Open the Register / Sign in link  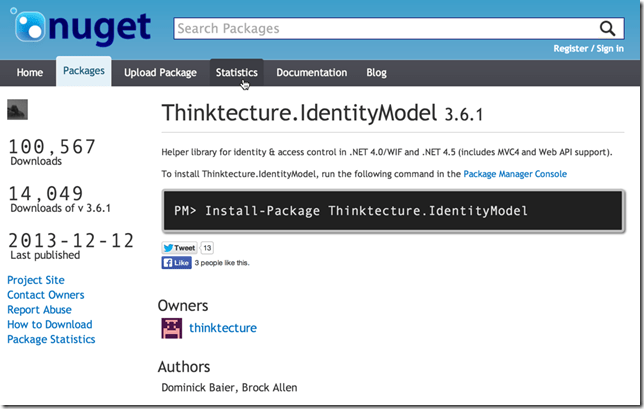pyautogui.click(x=588, y=48)
